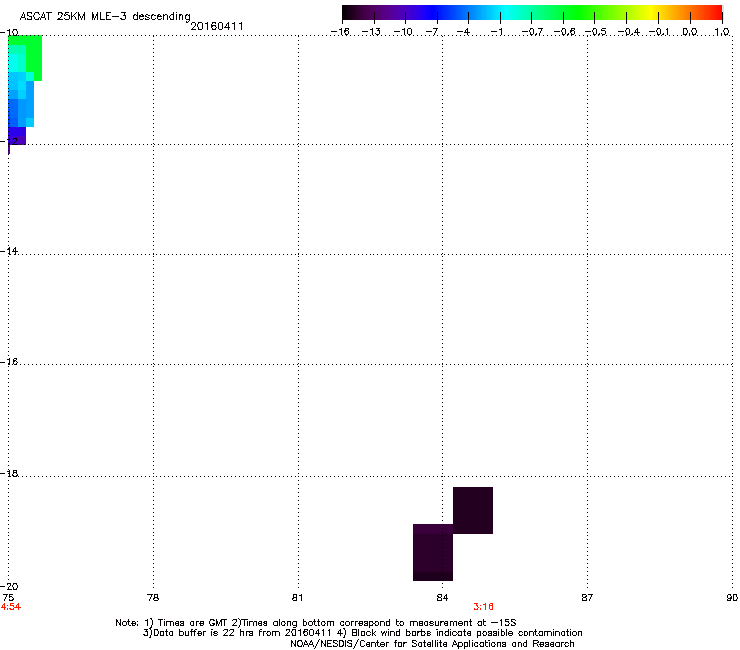Screen dimensions: 740x650
Task: Click the colorbar label '-0.1'
Action: pyautogui.click(x=659, y=32)
